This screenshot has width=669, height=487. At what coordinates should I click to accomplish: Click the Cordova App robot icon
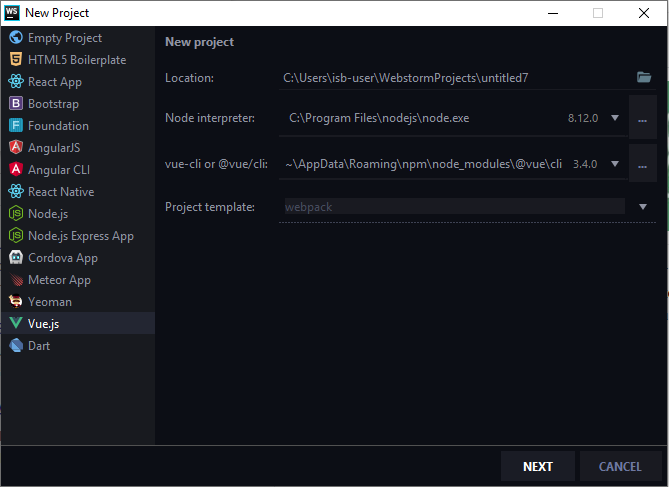pos(16,257)
